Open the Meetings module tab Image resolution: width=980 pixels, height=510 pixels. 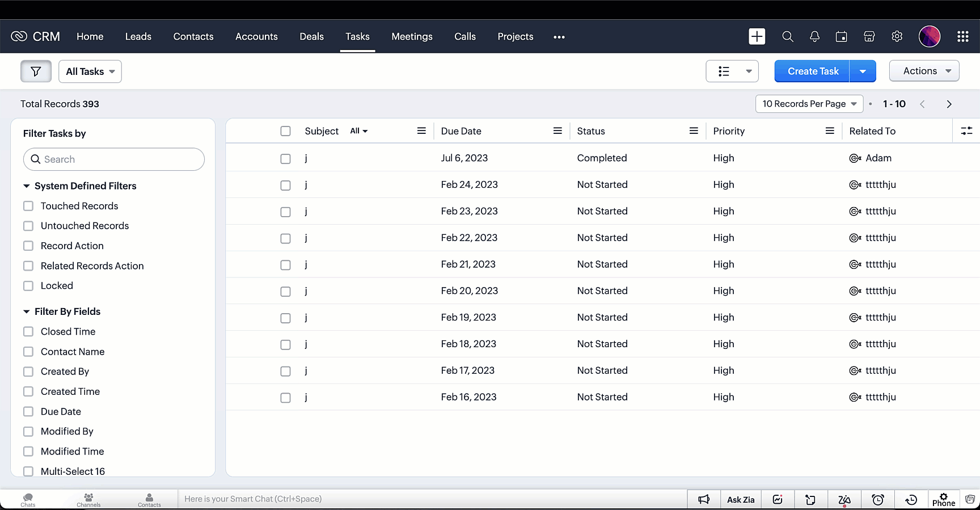(412, 36)
